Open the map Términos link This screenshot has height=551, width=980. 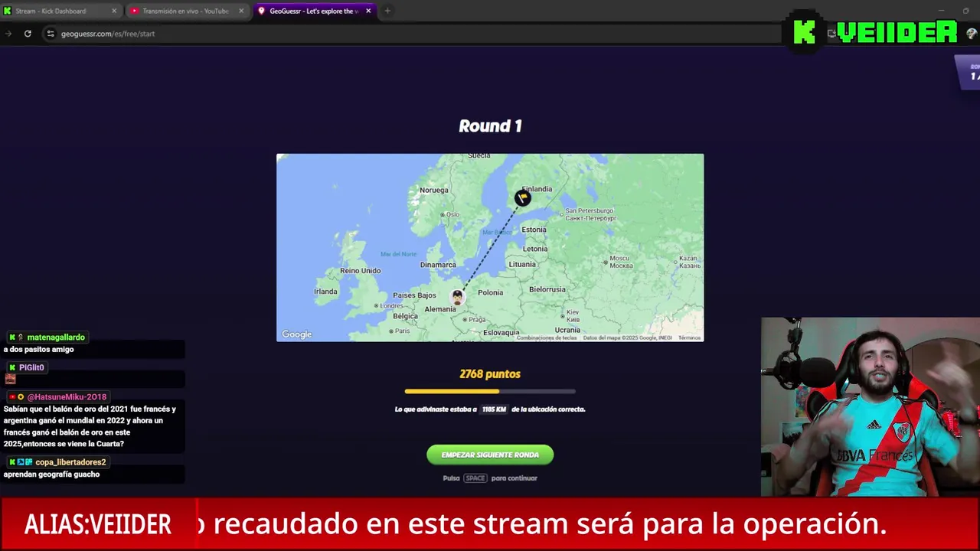689,337
